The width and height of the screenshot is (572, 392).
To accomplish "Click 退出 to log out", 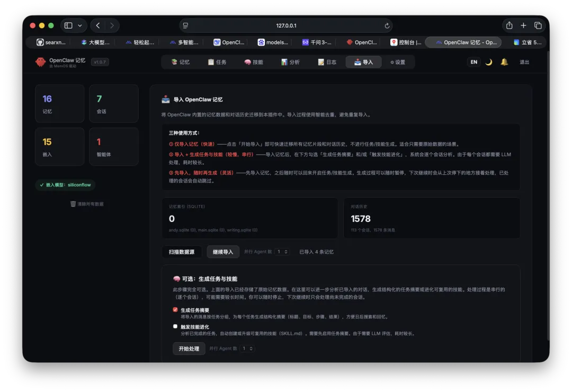I will tap(524, 62).
